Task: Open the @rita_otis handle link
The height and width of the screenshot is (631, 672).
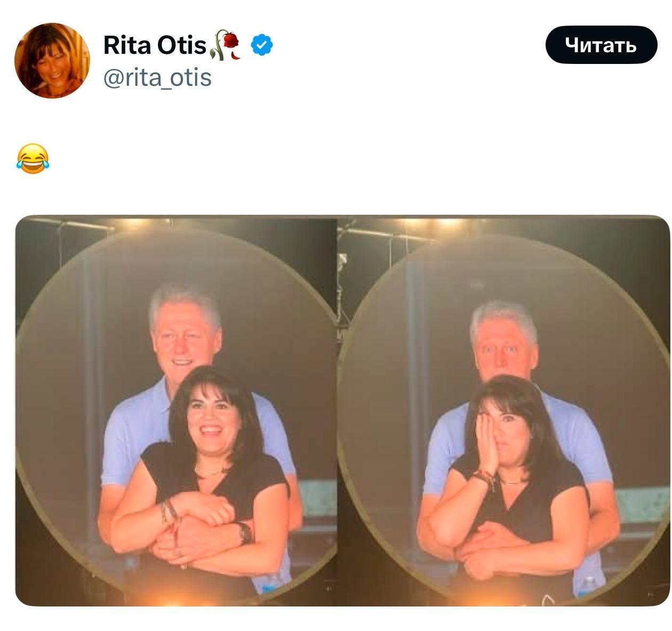Action: 157,78
